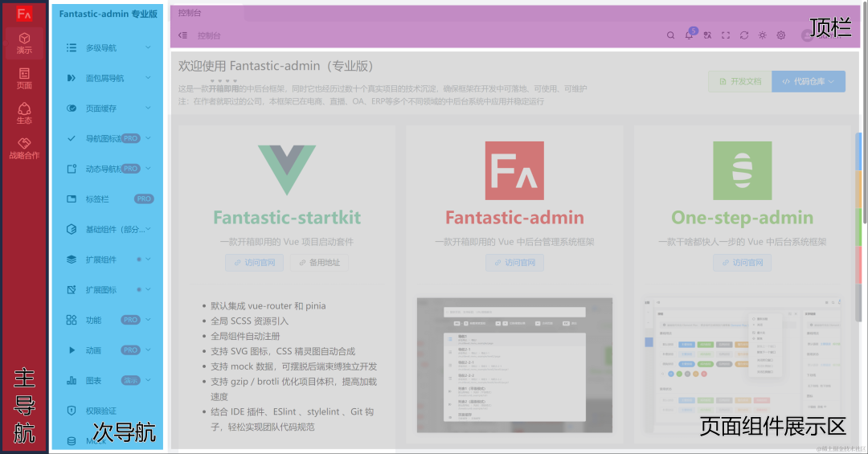Viewport: 868px width, 454px height.
Task: Open the 页面 main navigation item
Action: point(24,79)
